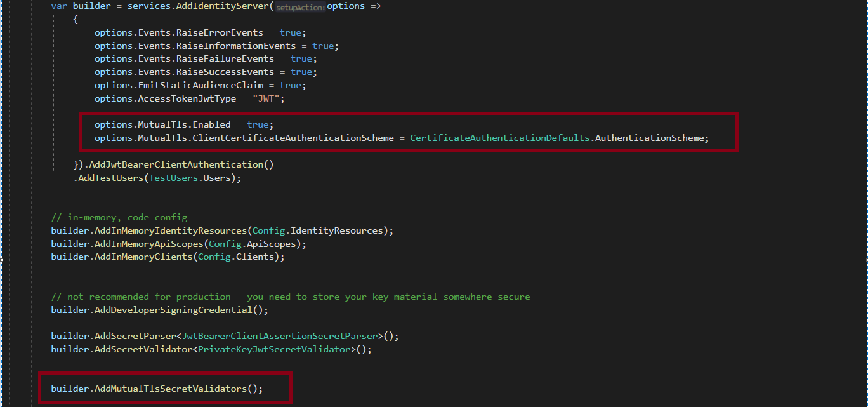Click RaiseInformationEvents property
The height and width of the screenshot is (407, 868).
click(236, 46)
